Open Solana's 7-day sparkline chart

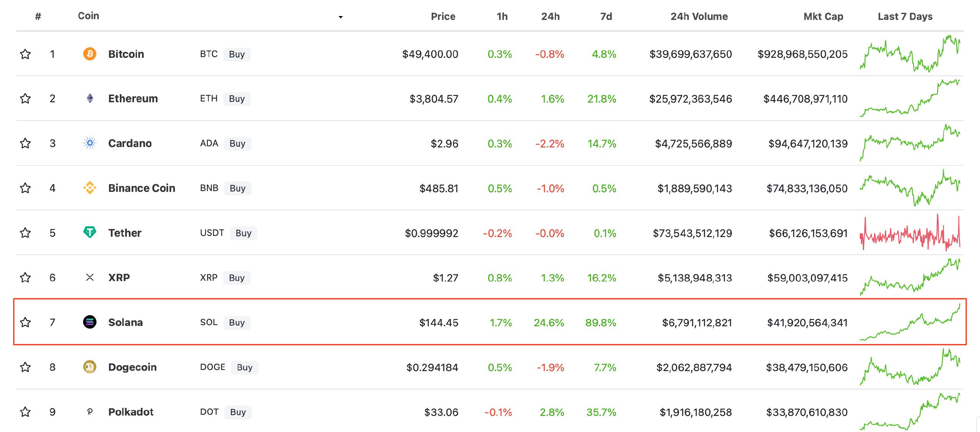tap(910, 322)
